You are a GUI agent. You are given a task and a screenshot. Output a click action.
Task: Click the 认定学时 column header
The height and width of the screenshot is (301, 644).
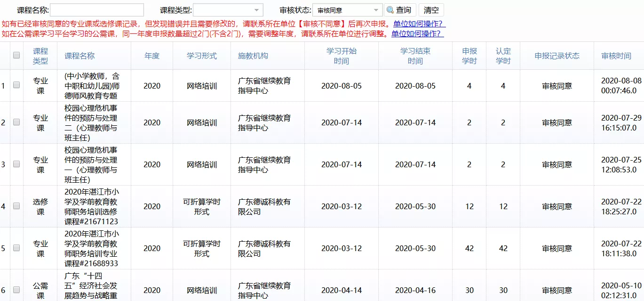pos(503,56)
